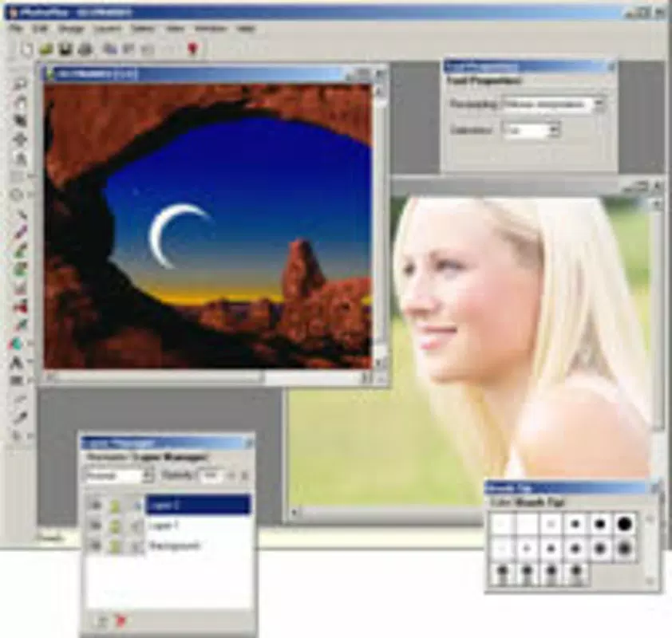Click the New Layer button in Layer Manager
This screenshot has width=672, height=638.
click(x=101, y=621)
